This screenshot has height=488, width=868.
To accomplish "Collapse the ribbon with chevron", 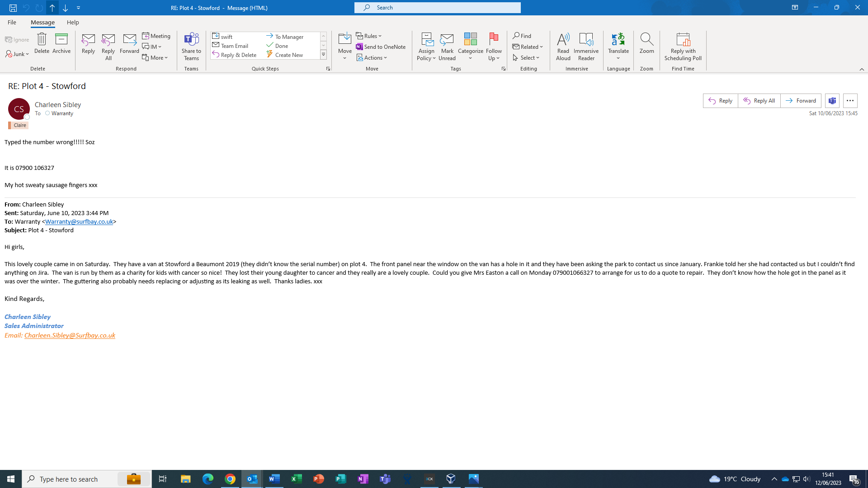I will [x=862, y=69].
